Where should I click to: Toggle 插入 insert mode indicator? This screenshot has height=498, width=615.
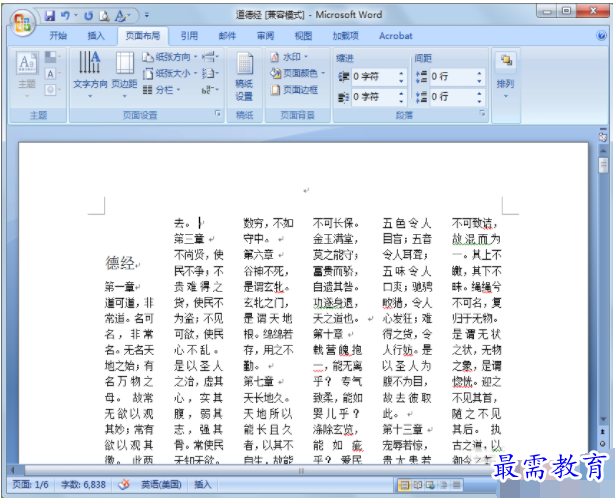[203, 485]
